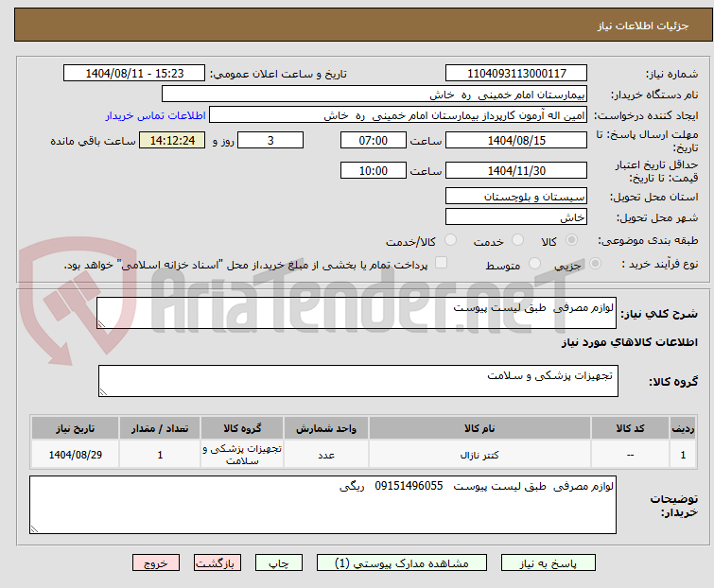The height and width of the screenshot is (588, 714).
Task: Click the عدد unit cell
Action: pos(326,455)
